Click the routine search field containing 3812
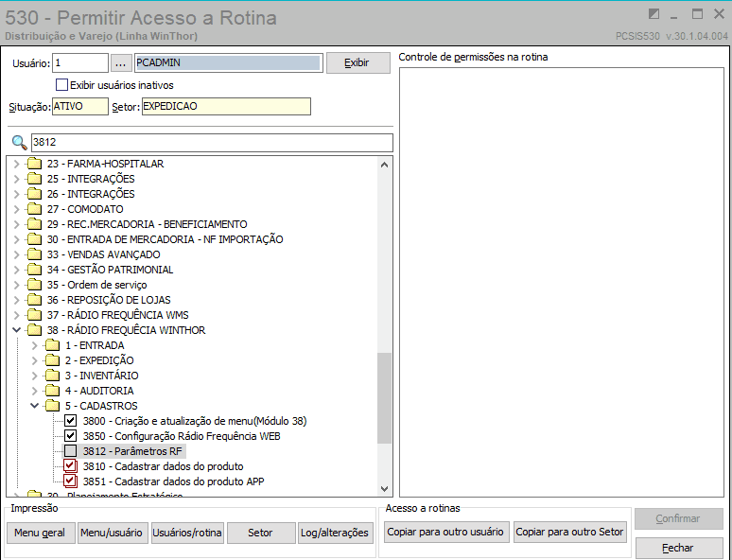 point(212,142)
